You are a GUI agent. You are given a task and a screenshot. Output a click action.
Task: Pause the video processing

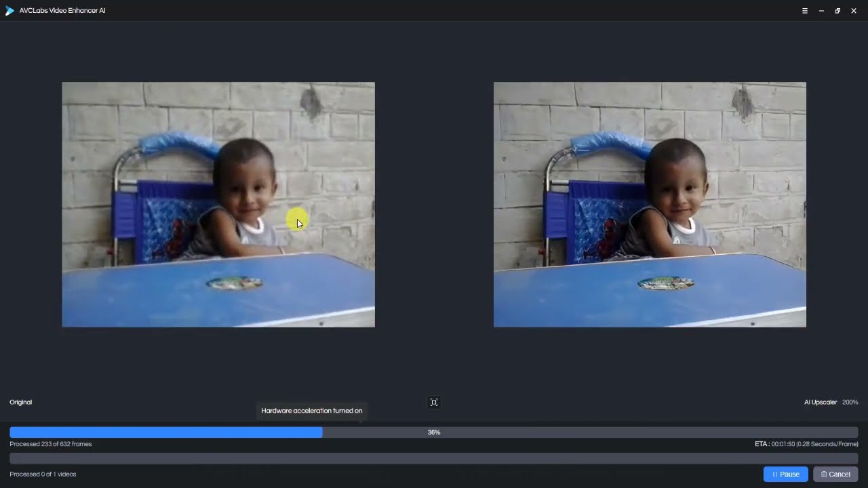point(785,474)
